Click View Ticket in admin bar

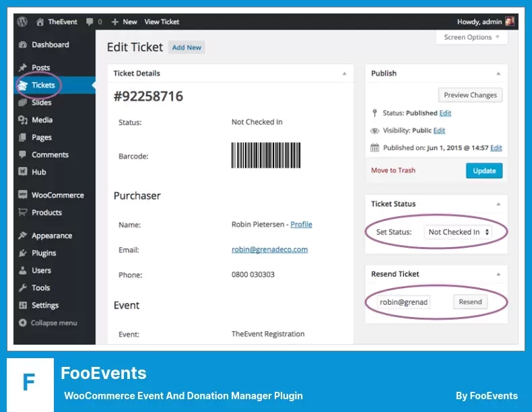(x=162, y=22)
